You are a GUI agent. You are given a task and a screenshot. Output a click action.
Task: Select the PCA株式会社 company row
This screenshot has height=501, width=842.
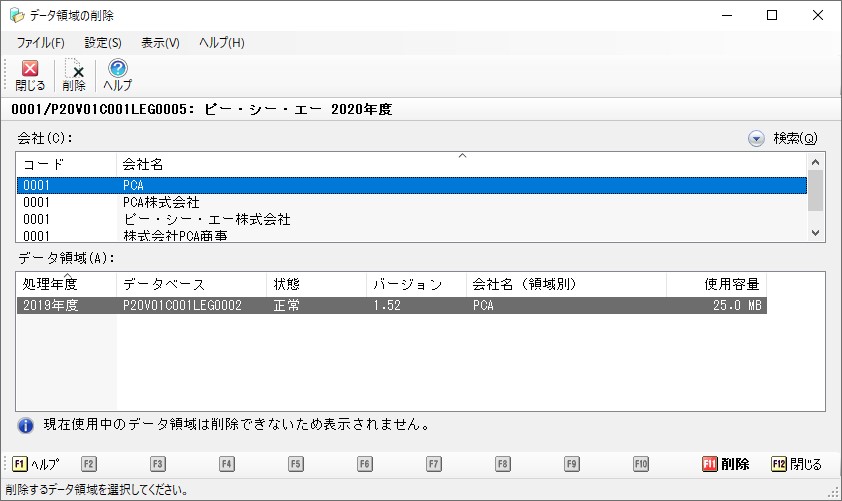[160, 202]
